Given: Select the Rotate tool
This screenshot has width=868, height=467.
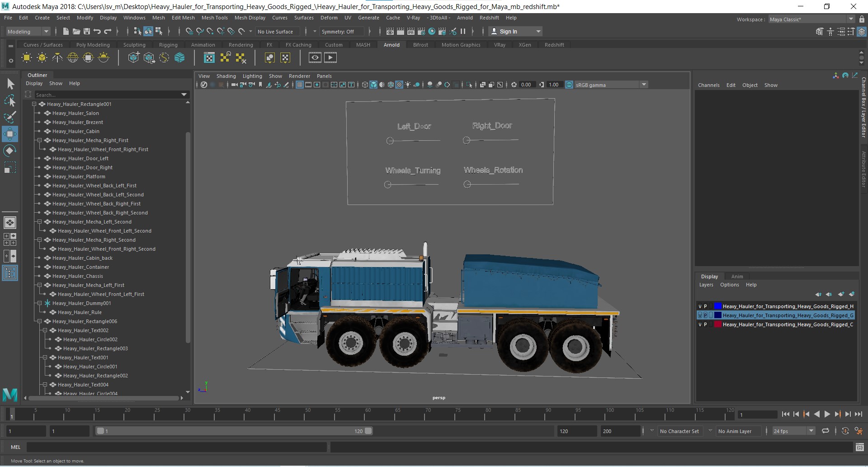Looking at the screenshot, I should [x=10, y=151].
